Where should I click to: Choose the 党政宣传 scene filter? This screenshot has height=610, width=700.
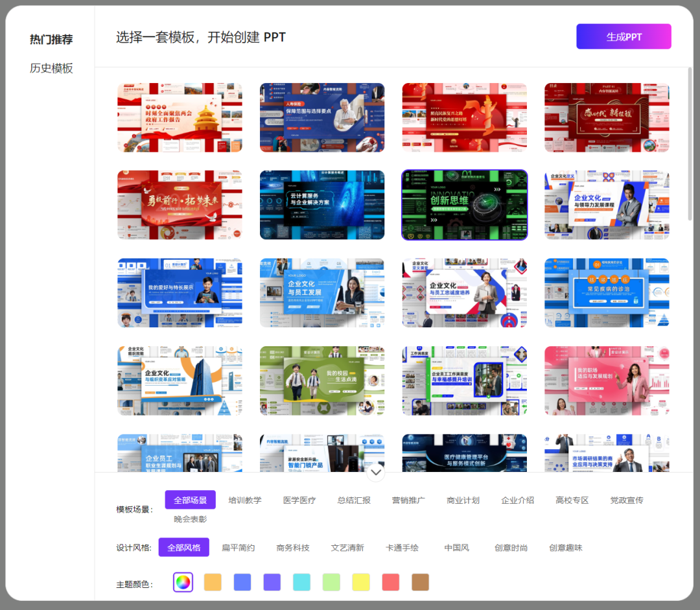point(627,500)
